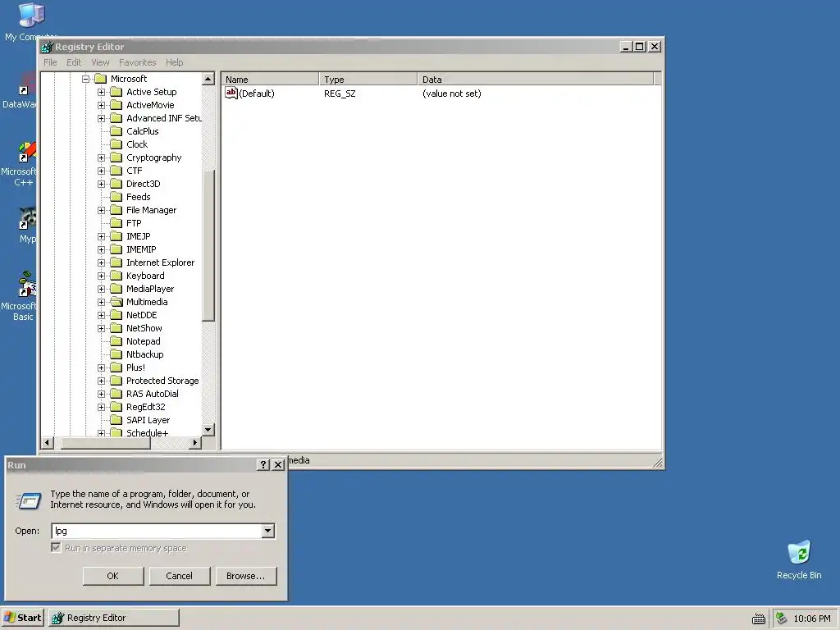Click the (Default) string value icon
Image resolution: width=840 pixels, height=630 pixels.
[231, 94]
